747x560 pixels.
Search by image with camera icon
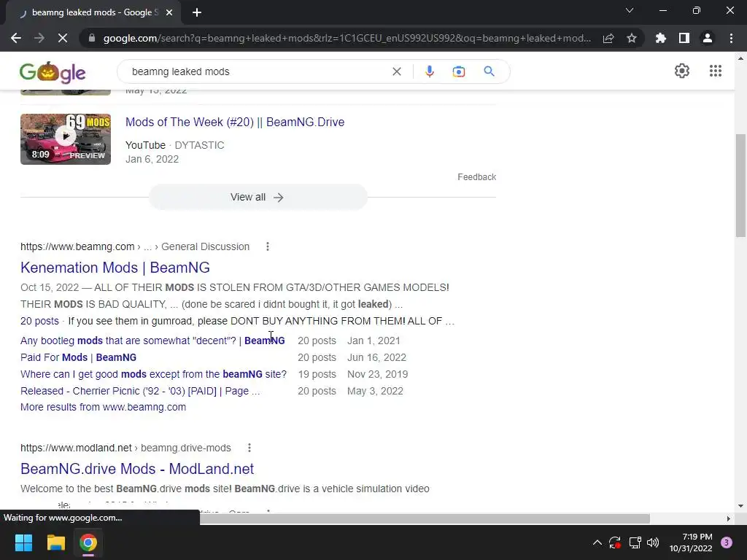[x=458, y=71]
